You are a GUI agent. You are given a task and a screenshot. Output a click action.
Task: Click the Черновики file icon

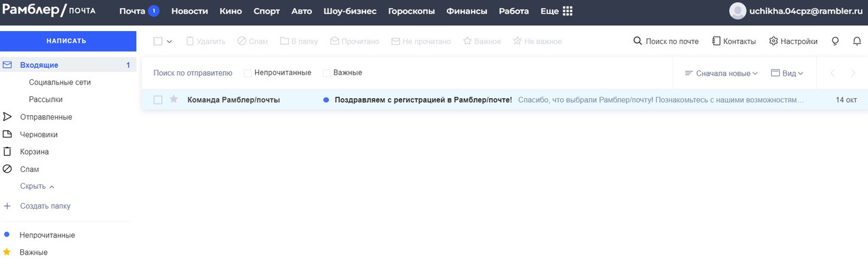tap(7, 134)
